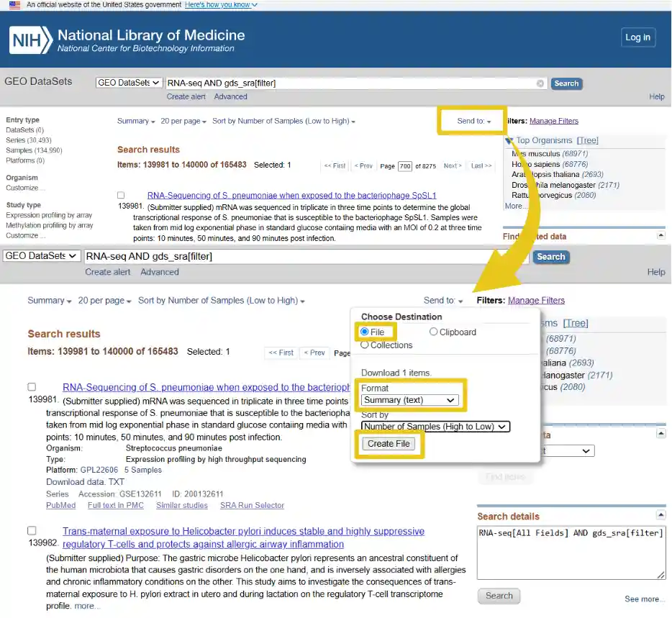Open lower Summary display dropdown
The image size is (672, 618).
pos(50,301)
